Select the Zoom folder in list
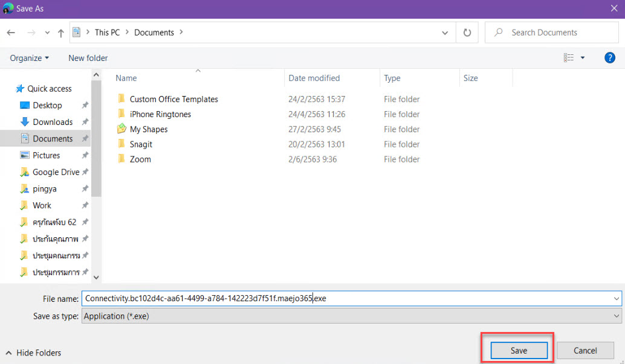The image size is (625, 364). 140,159
